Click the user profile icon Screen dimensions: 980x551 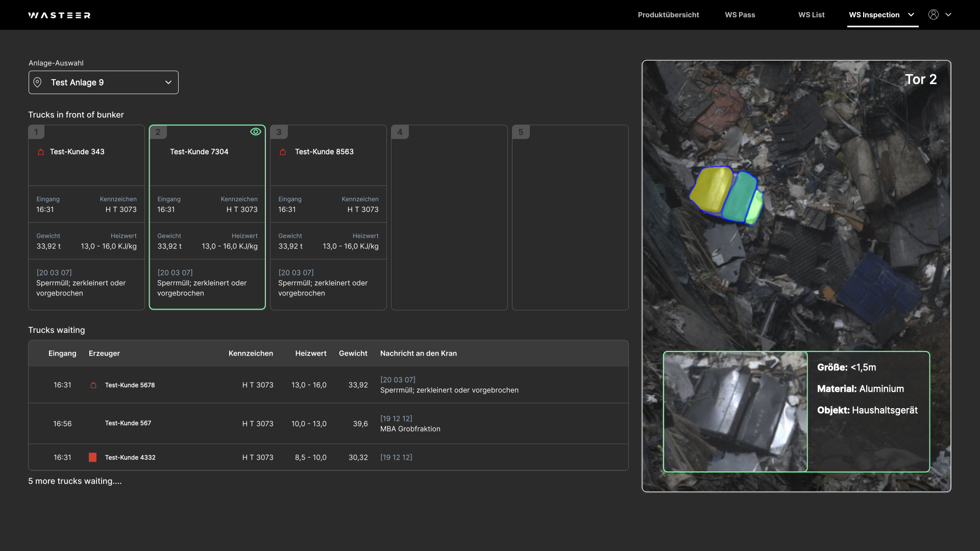(933, 15)
